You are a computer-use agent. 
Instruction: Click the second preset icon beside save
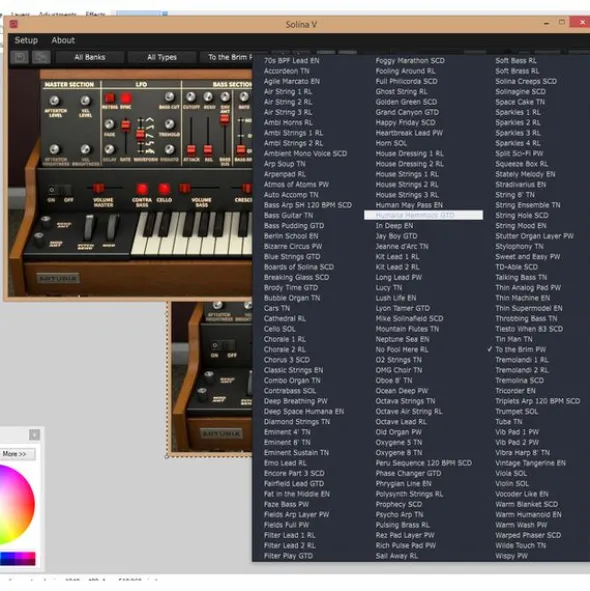point(41,57)
